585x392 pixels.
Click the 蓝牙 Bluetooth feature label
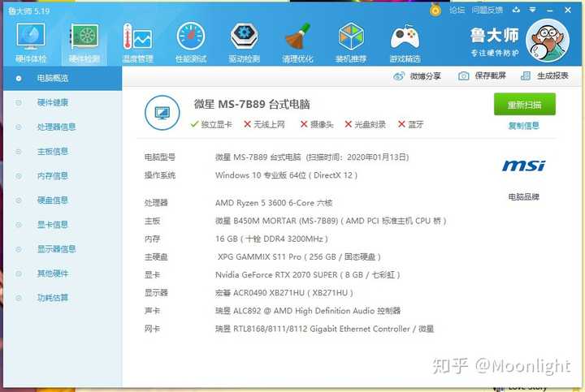coord(411,124)
